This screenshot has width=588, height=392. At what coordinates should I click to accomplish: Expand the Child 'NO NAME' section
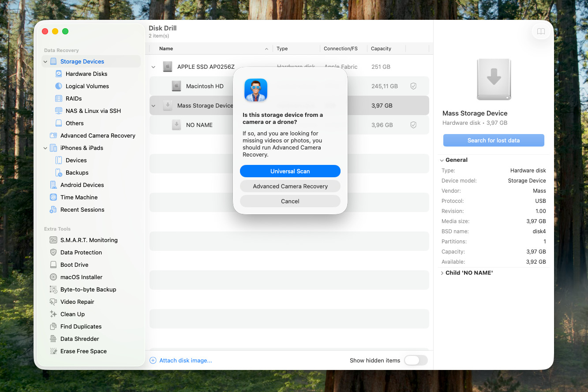(442, 273)
